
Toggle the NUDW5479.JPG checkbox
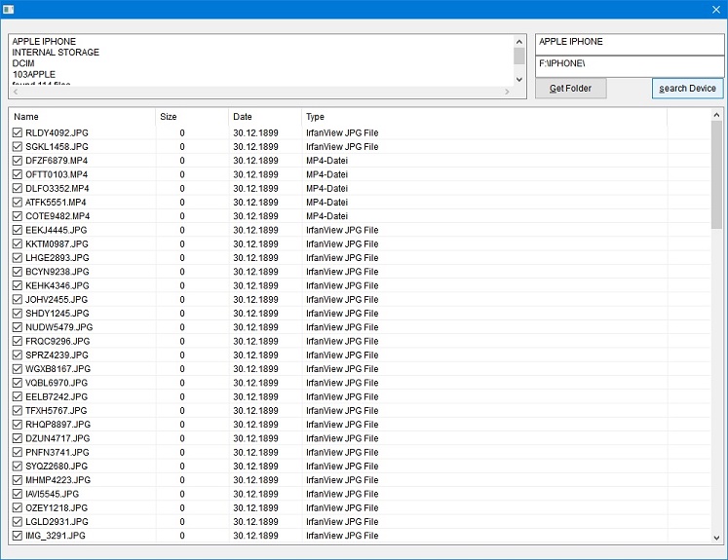[18, 327]
